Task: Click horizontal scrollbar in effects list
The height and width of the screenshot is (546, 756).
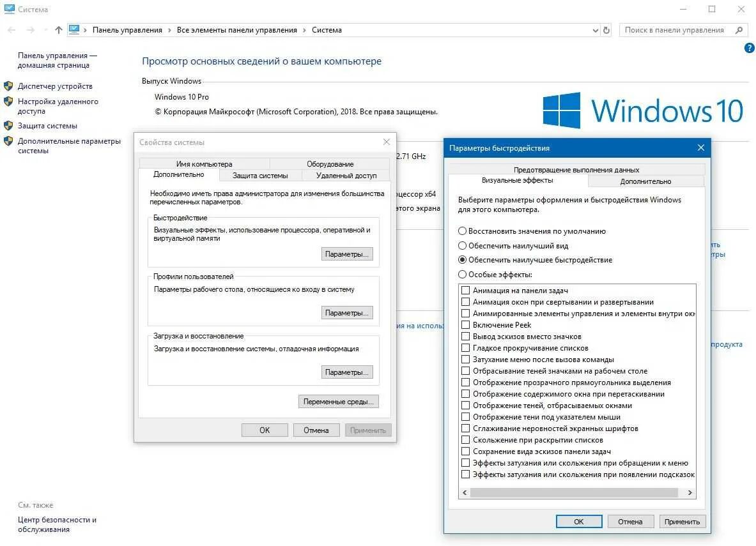Action: click(575, 492)
